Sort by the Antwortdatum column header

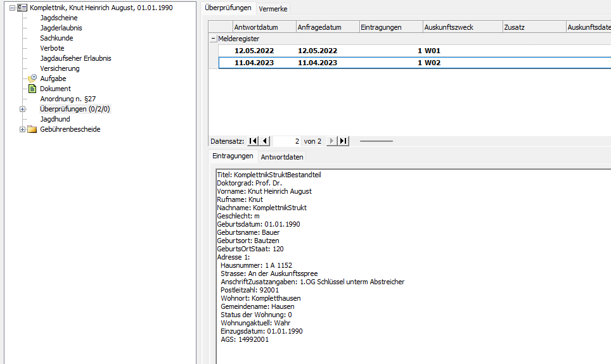tap(263, 27)
